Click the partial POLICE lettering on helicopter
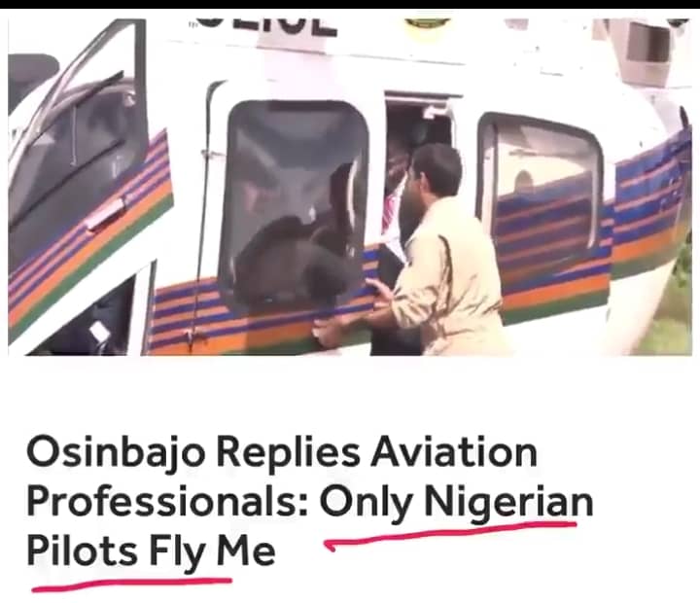 267,27
